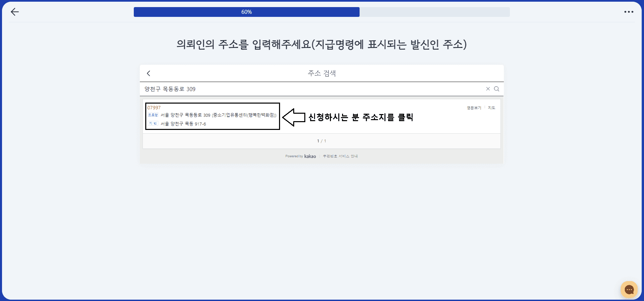
Task: Click the kakao logo link
Action: 310,156
